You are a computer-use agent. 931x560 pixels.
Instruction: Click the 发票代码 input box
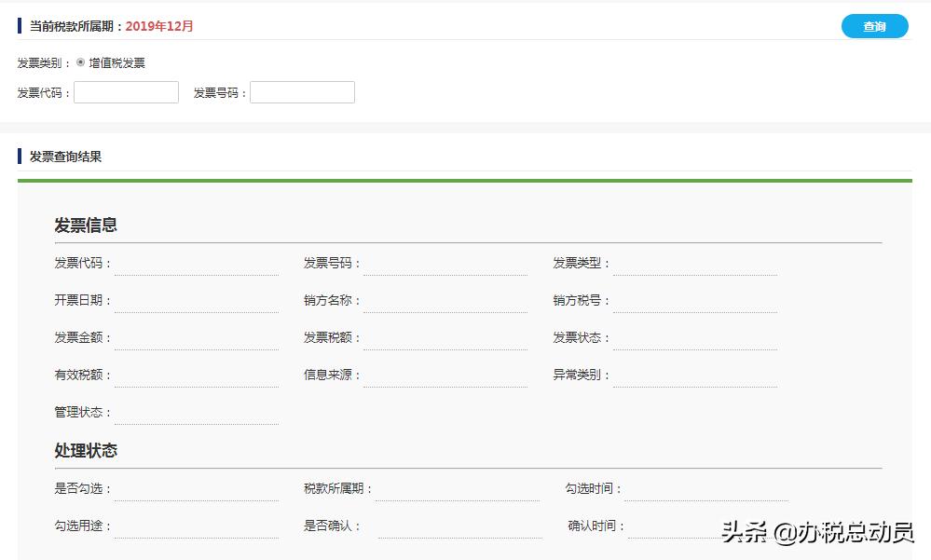[126, 91]
